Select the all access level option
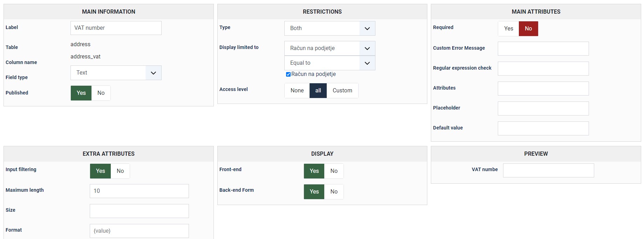Screen dimensions: 644x239 (318, 91)
